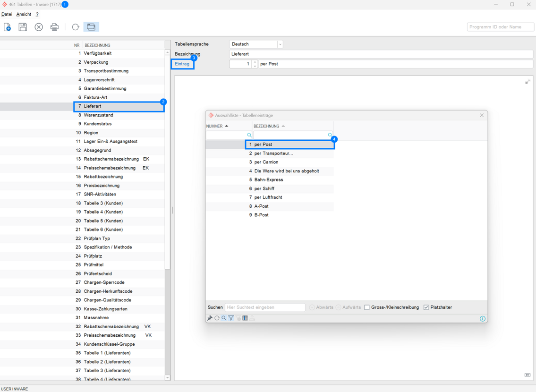The image size is (536, 392).
Task: Click the refresh icon in main toolbar
Action: coord(76,27)
